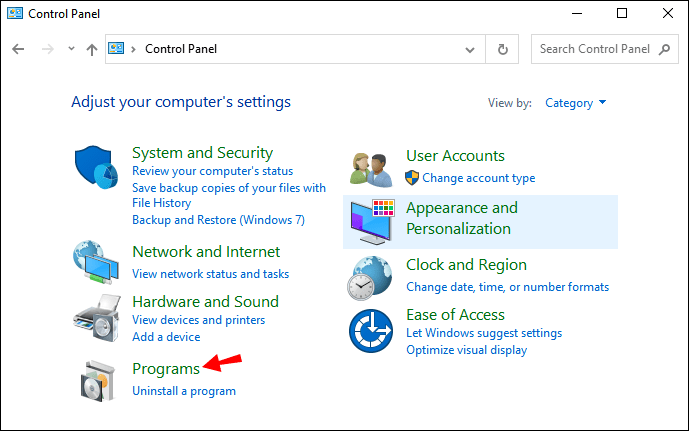689x431 pixels.
Task: Click View network status and tasks
Action: pos(210,274)
